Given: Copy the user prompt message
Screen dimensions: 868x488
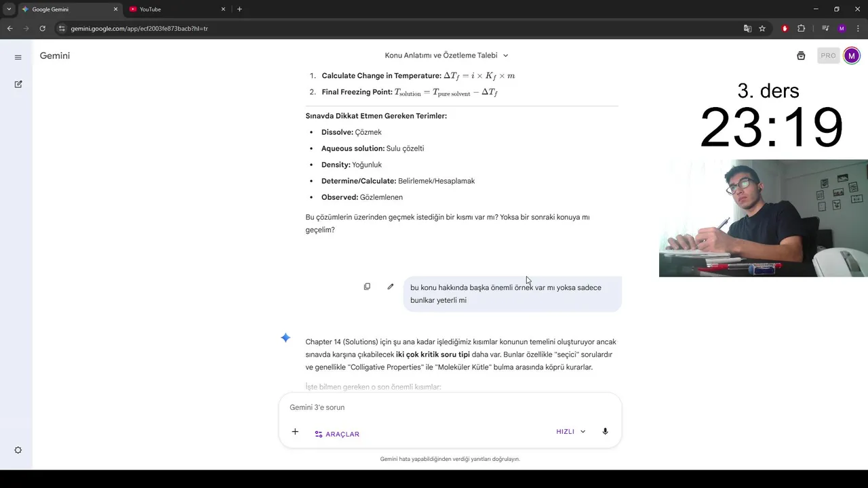Looking at the screenshot, I should tap(367, 287).
